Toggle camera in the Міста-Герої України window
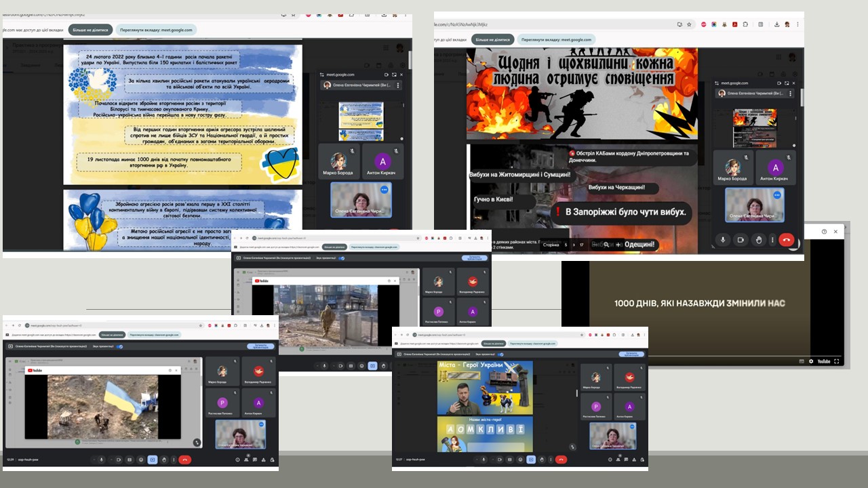The image size is (868, 488). coord(500,460)
